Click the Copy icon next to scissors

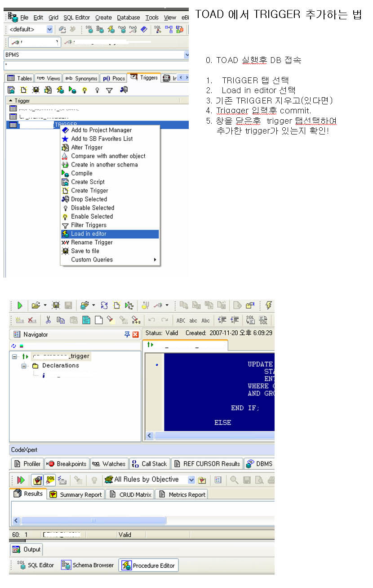(61, 320)
